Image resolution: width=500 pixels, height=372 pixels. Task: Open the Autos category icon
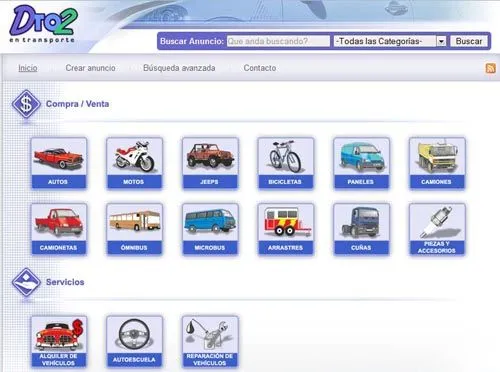tap(59, 163)
